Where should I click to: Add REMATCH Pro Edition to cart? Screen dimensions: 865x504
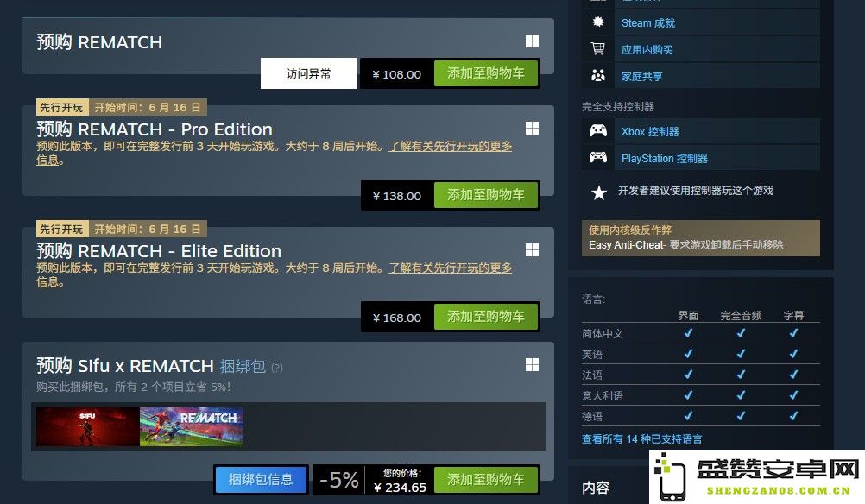coord(485,195)
